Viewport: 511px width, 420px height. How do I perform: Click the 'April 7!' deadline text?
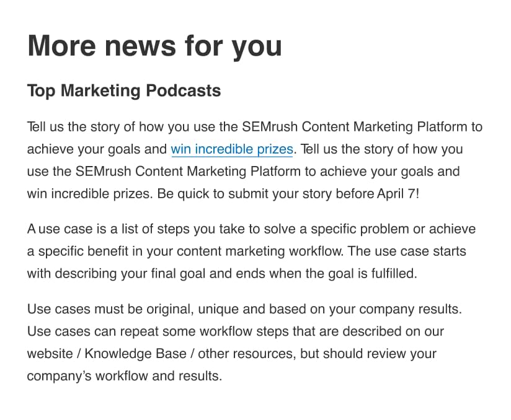tap(398, 194)
